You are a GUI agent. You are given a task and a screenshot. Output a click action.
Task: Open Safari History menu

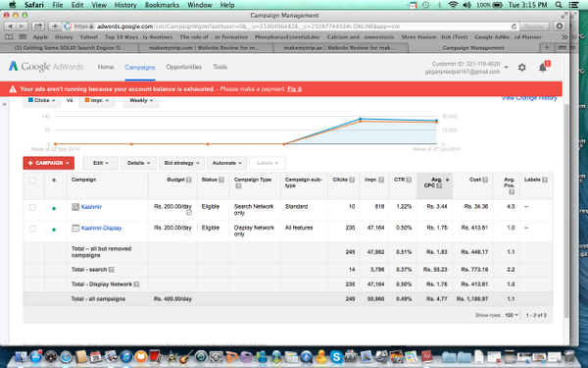(x=125, y=5)
